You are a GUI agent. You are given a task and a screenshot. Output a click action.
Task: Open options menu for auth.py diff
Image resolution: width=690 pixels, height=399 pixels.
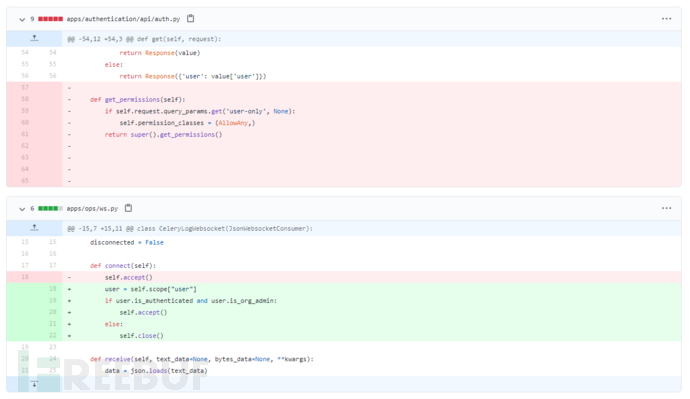coord(666,19)
